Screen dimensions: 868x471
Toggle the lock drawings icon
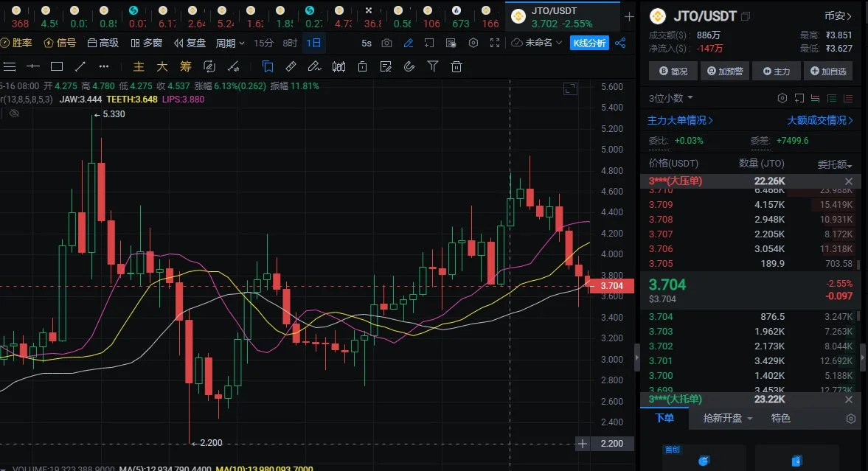click(362, 67)
